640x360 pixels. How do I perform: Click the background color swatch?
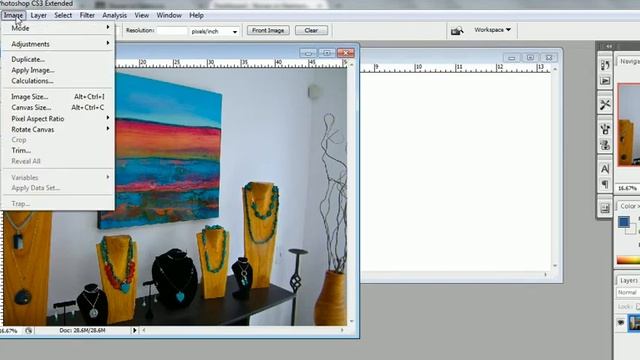(631, 229)
